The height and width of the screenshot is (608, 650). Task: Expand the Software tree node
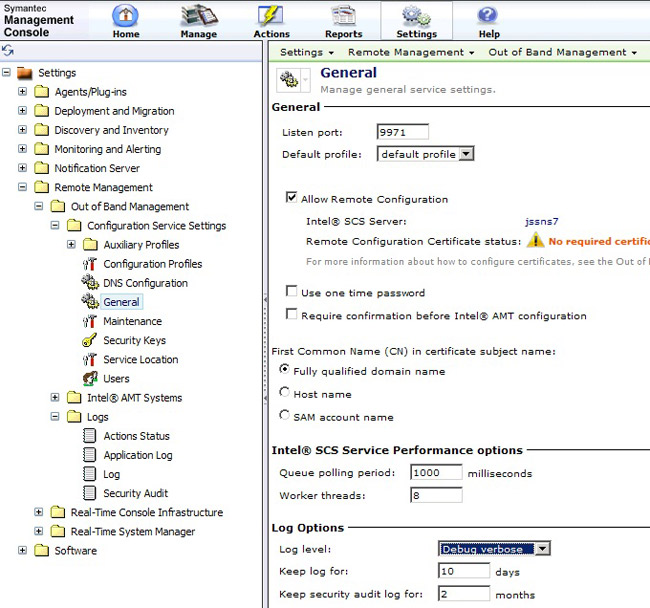pyautogui.click(x=22, y=550)
